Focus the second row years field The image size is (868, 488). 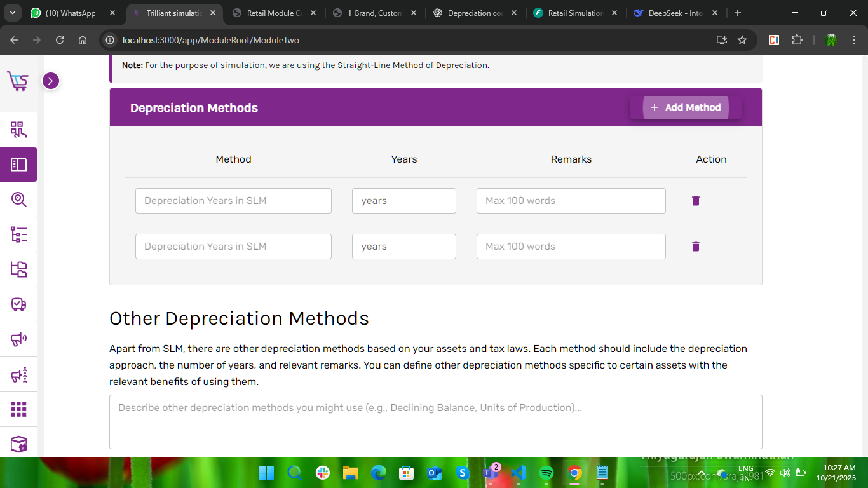tap(403, 247)
